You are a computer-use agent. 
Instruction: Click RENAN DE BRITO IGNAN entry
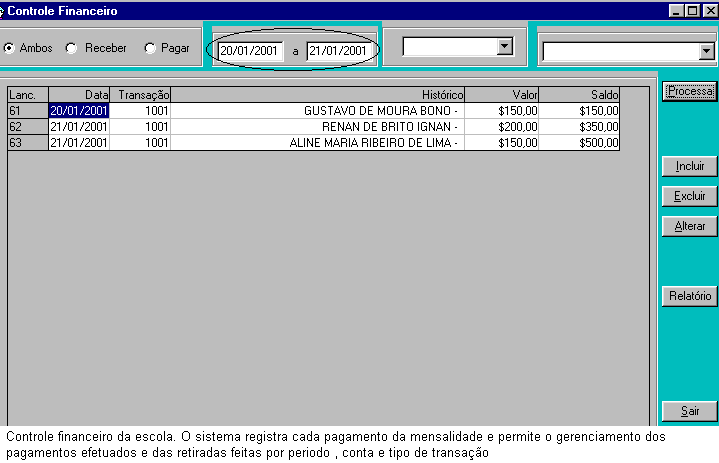point(317,127)
